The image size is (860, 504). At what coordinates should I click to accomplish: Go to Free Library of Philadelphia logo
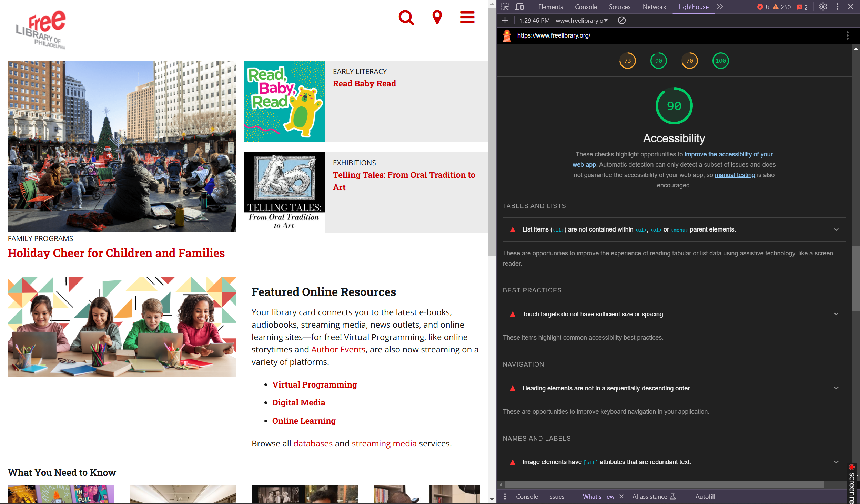pos(41,30)
